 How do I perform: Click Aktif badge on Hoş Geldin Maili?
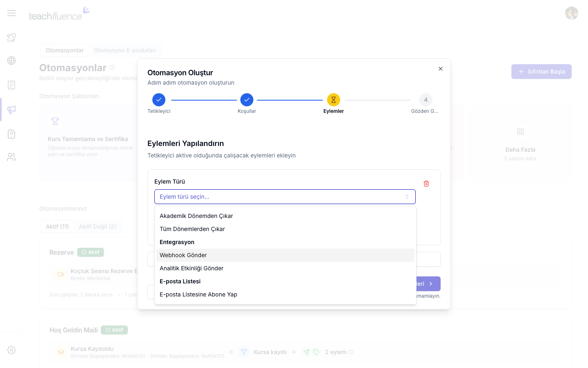114,330
